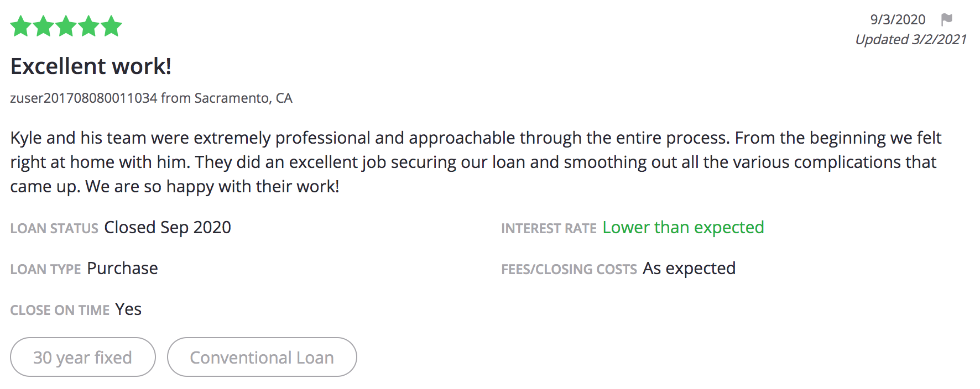Click the review body paragraph text
This screenshot has height=389, width=980.
[476, 162]
